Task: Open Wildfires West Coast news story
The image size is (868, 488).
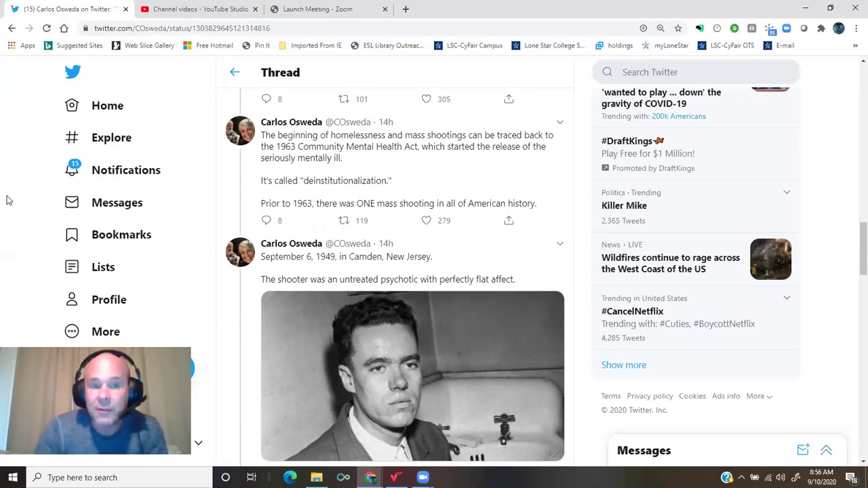Action: pyautogui.click(x=671, y=263)
